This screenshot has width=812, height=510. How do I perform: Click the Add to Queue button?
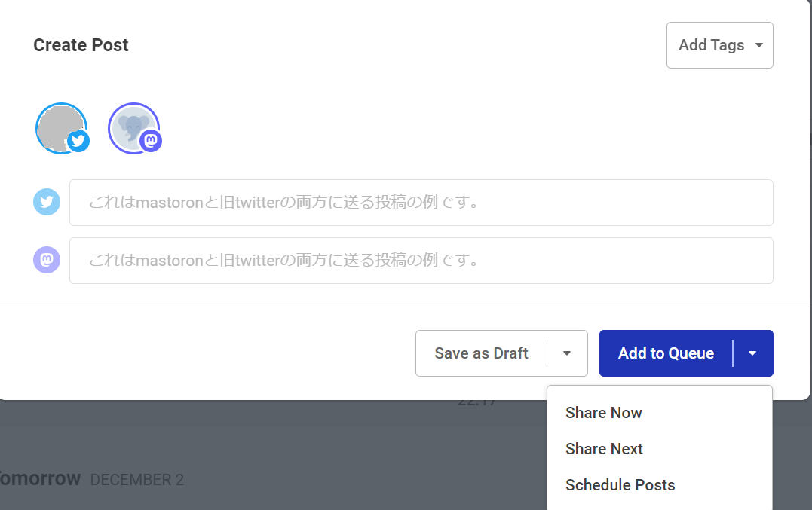click(666, 353)
